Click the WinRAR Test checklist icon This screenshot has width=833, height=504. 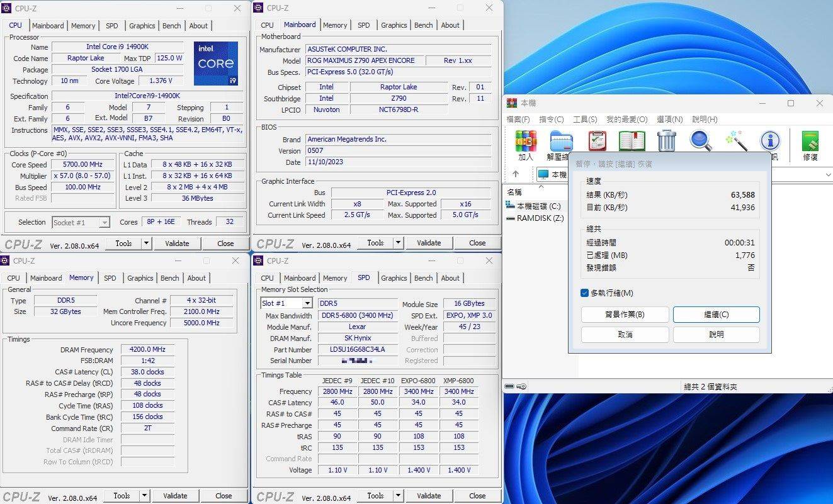pos(597,141)
